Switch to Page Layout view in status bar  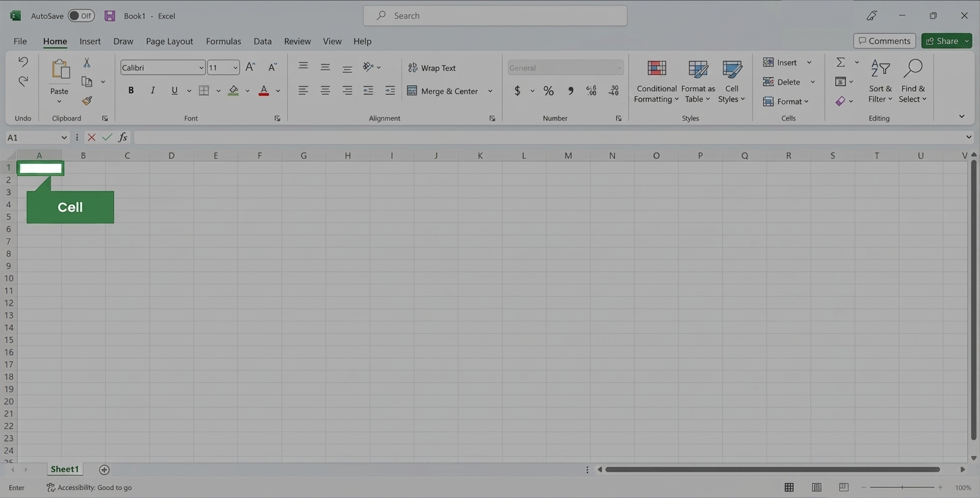point(817,487)
